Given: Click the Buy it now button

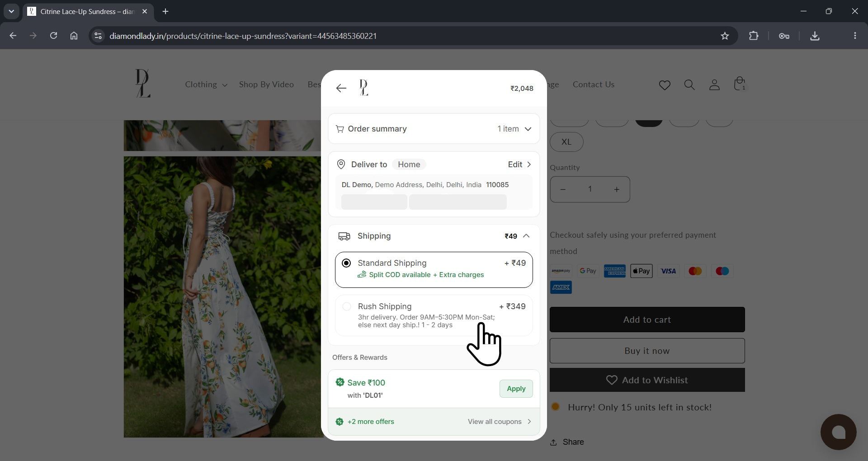Looking at the screenshot, I should (x=647, y=351).
